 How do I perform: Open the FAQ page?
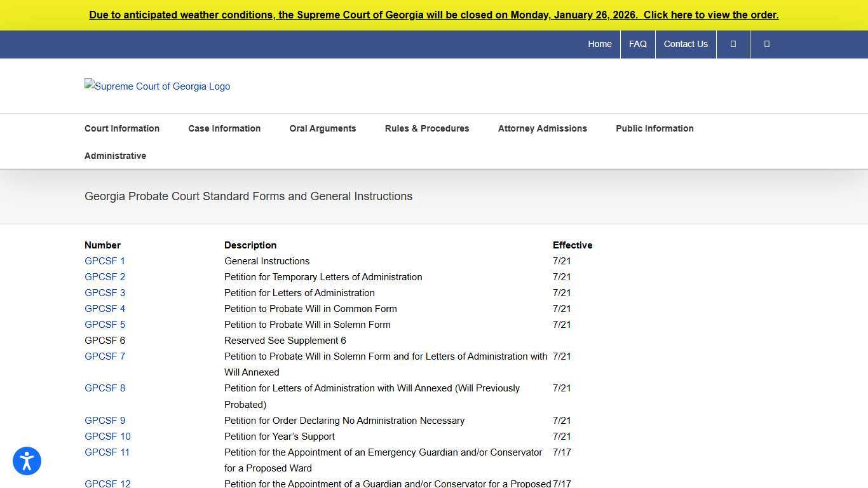coord(637,44)
